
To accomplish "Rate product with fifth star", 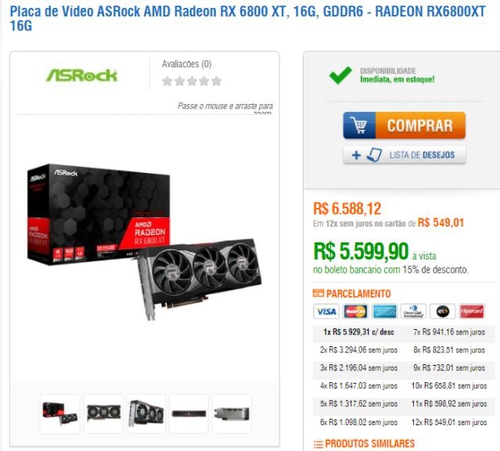I will point(217,81).
